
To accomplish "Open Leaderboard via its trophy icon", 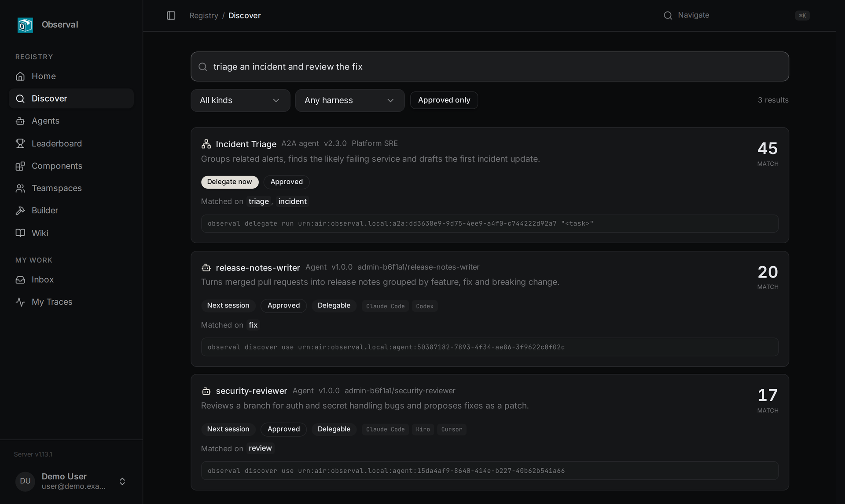I will pos(20,143).
